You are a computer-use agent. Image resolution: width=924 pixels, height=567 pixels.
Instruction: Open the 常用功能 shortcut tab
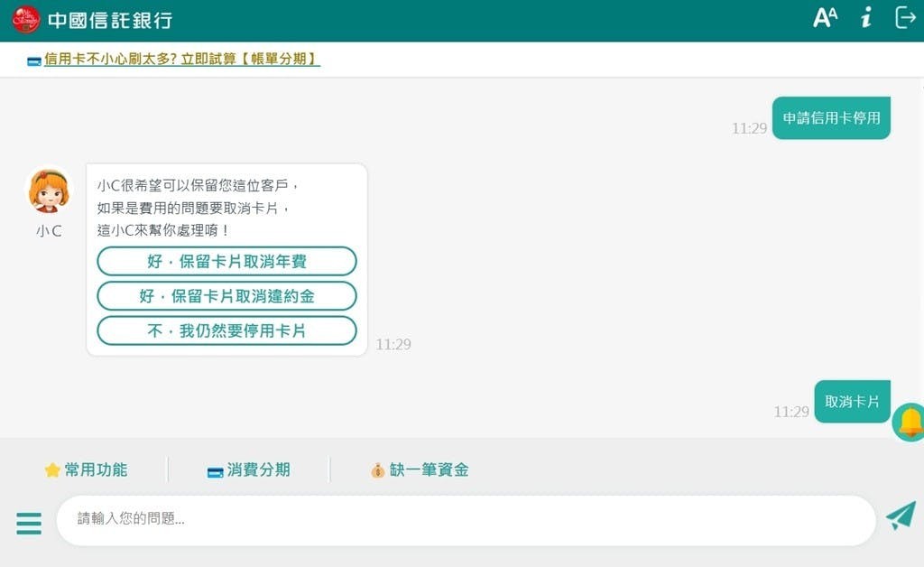86,469
